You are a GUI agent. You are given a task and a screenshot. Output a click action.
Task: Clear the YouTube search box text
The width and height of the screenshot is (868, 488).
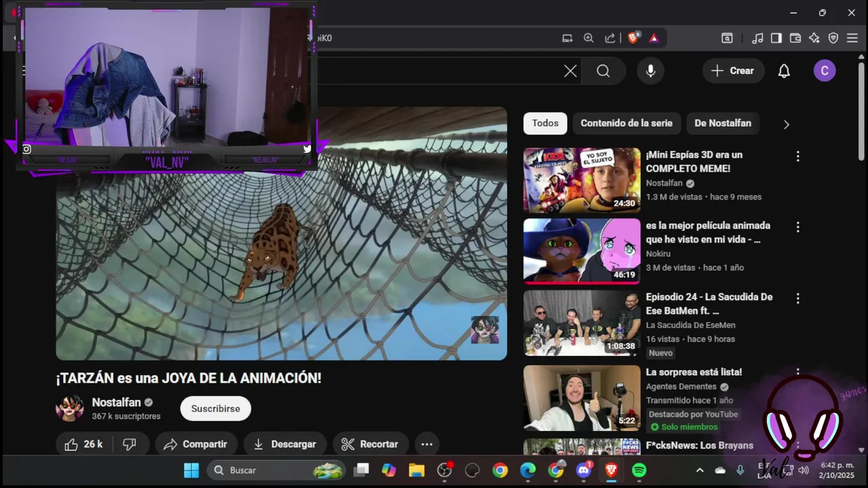coord(570,70)
